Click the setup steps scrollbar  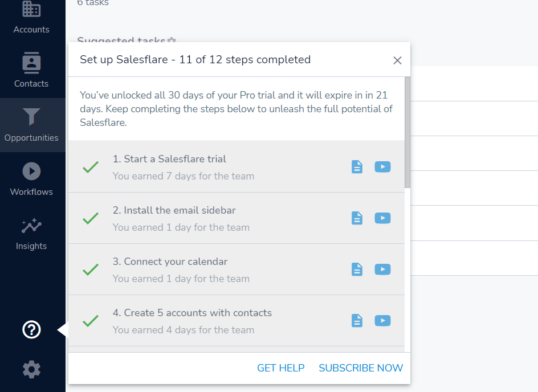(407, 132)
